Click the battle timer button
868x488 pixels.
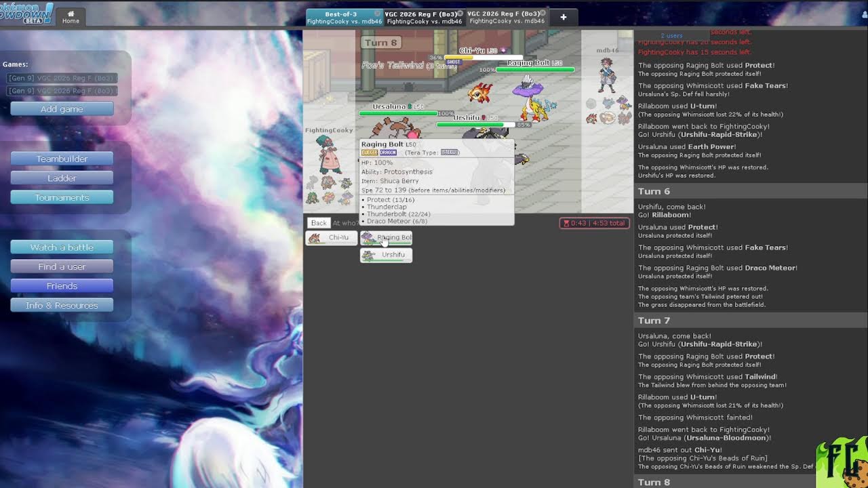click(x=595, y=223)
